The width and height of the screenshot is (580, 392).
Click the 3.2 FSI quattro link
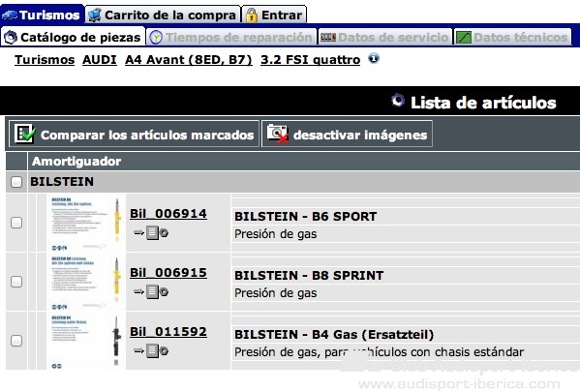click(x=311, y=60)
